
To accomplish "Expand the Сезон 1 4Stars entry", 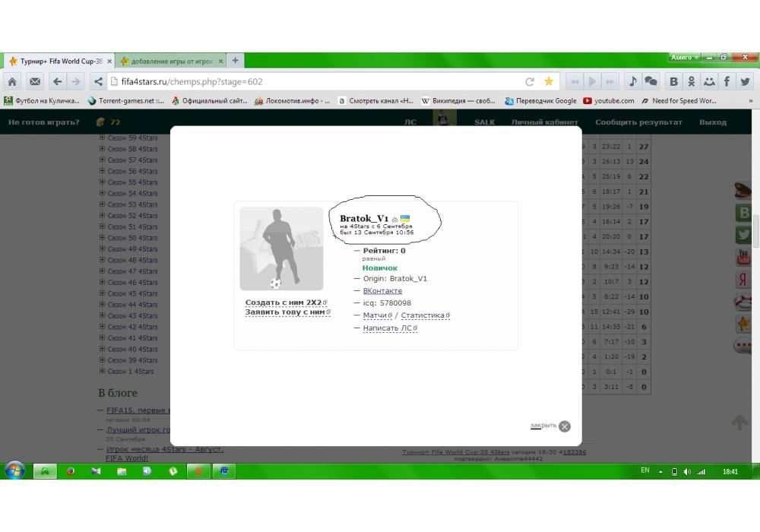I will pos(102,372).
